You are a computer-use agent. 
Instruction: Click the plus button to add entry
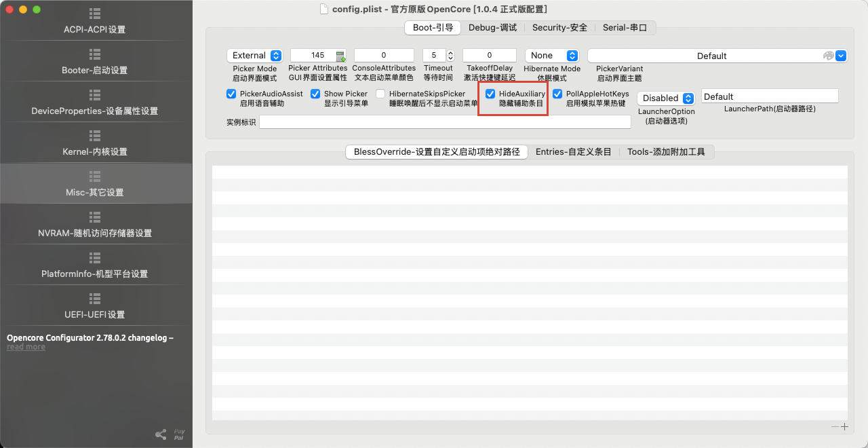[844, 426]
